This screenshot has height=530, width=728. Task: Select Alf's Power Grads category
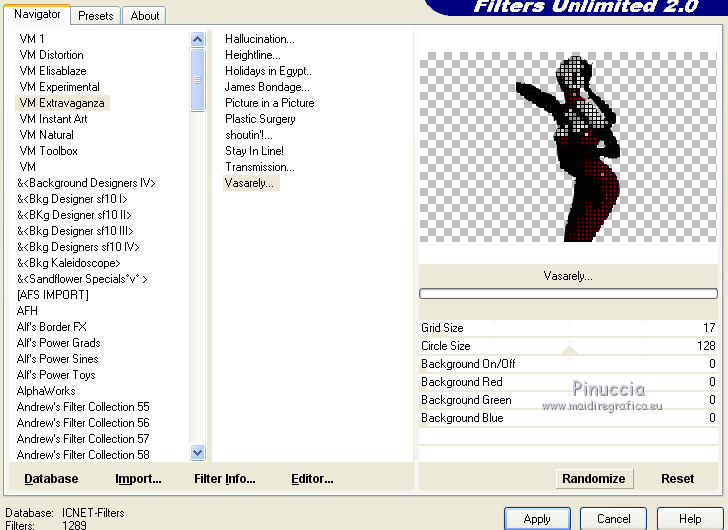pyautogui.click(x=58, y=343)
